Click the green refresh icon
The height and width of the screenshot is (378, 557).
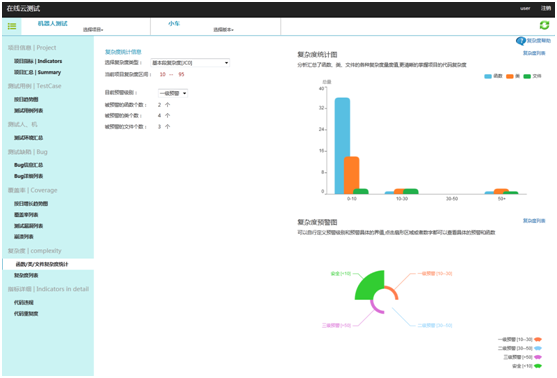coord(544,25)
